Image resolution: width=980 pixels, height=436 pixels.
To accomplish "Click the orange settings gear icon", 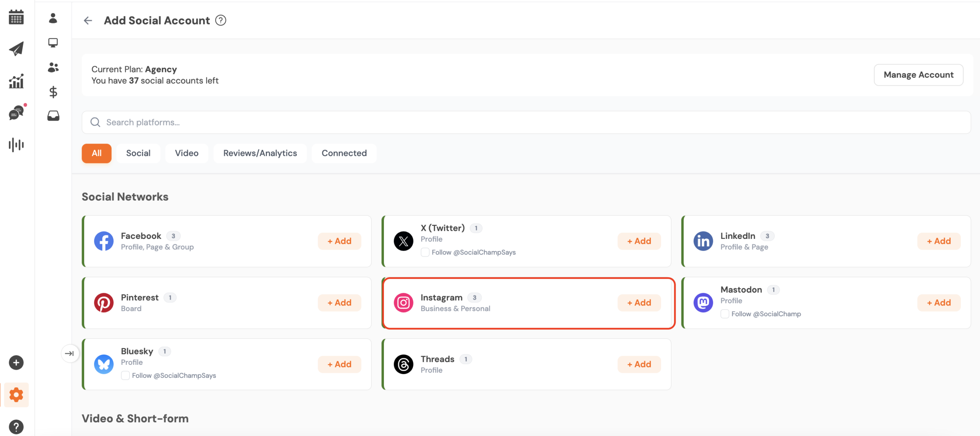I will [16, 395].
